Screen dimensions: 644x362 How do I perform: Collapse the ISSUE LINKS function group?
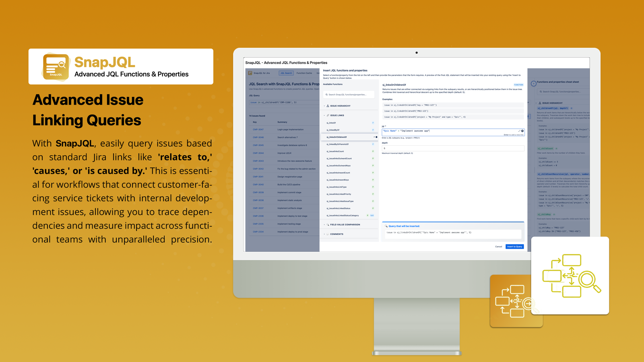pos(324,115)
